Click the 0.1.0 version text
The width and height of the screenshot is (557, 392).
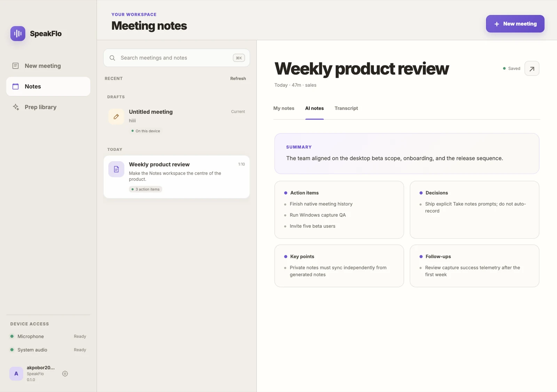point(31,380)
